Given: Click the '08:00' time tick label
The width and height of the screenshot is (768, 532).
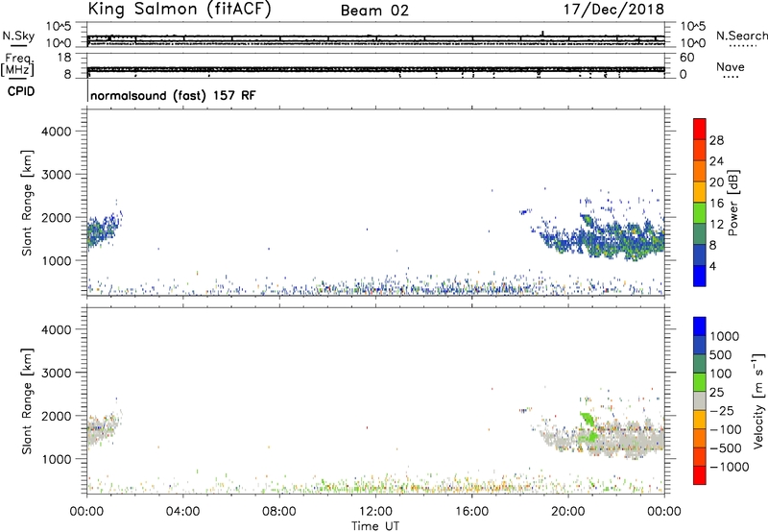Looking at the screenshot, I should coord(279,512).
